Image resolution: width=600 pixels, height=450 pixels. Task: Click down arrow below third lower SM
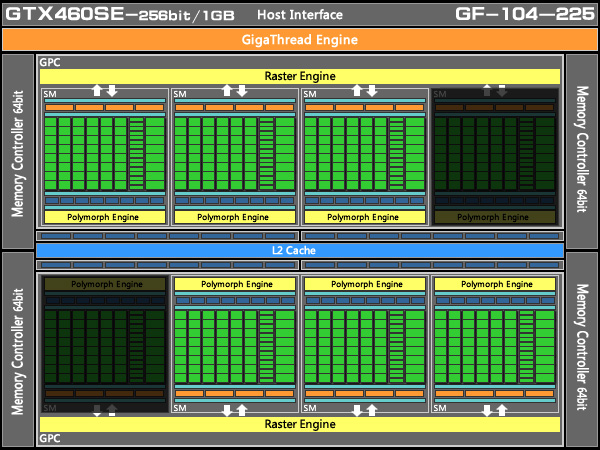(x=357, y=411)
